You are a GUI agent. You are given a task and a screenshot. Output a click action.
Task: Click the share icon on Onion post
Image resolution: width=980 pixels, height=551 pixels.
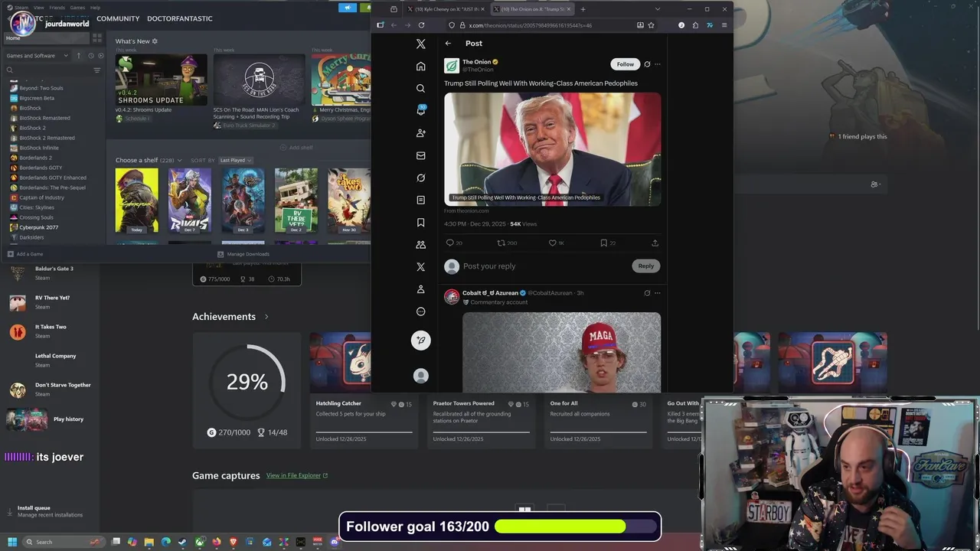pyautogui.click(x=655, y=243)
